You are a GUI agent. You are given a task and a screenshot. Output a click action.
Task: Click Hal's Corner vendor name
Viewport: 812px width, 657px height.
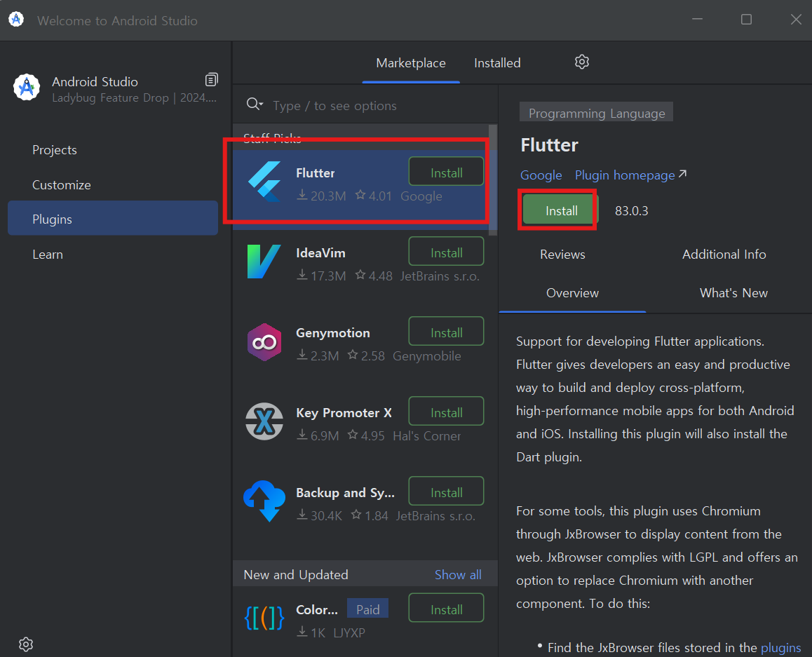[427, 436]
